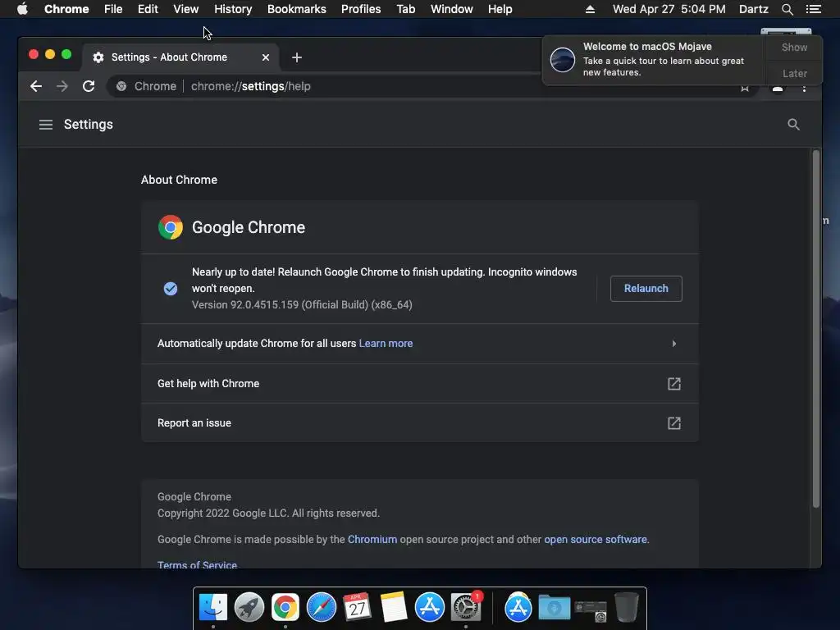Open Report an issue external link icon
The image size is (840, 630).
[x=674, y=423]
